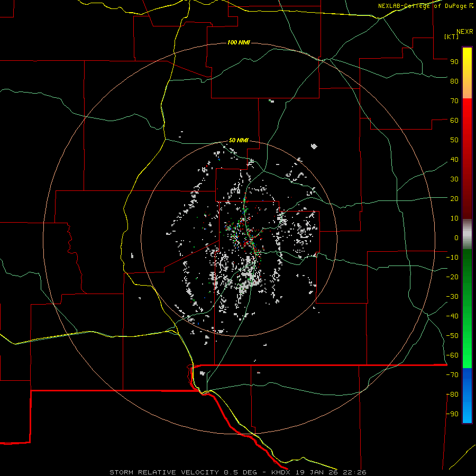Click the '100 NMI' range ring label

coord(239,42)
